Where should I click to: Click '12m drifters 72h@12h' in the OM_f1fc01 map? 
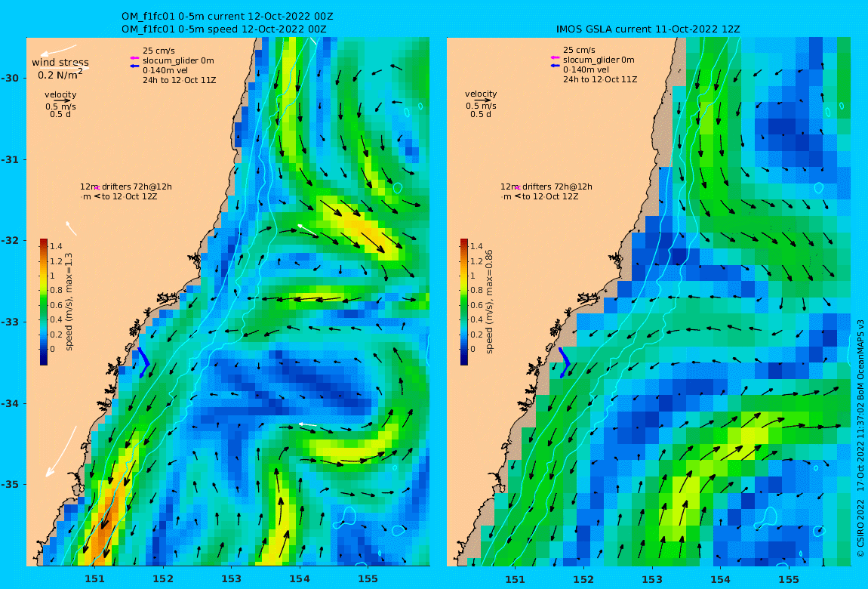(x=125, y=187)
